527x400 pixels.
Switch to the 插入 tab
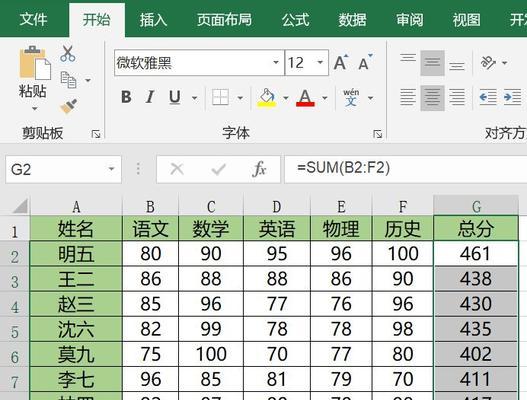153,19
